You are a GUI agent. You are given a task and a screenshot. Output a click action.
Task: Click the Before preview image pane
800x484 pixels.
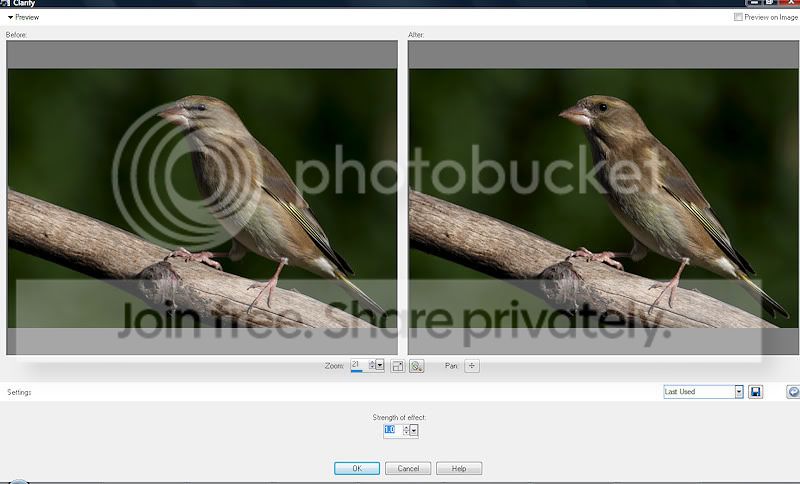[x=202, y=198]
